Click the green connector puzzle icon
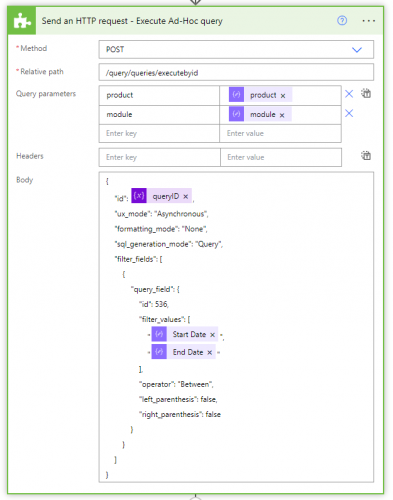This screenshot has height=500, width=393. click(22, 21)
